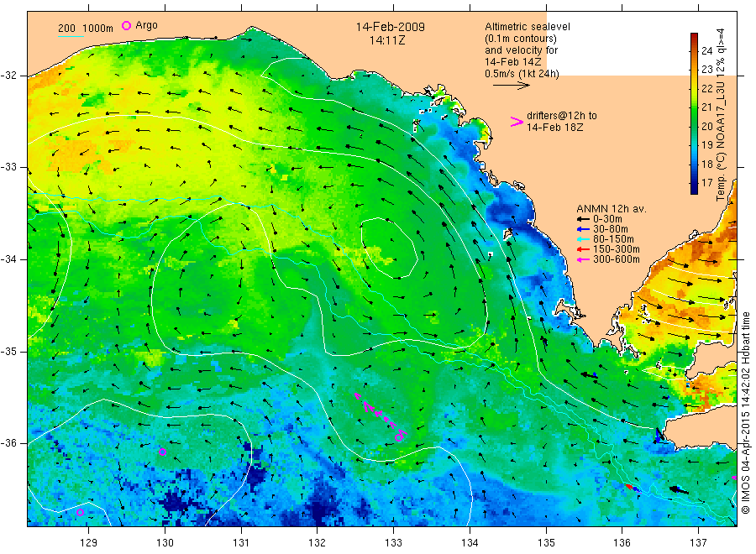756x554 pixels.
Task: Click the longitude label 131
Action: coord(240,542)
